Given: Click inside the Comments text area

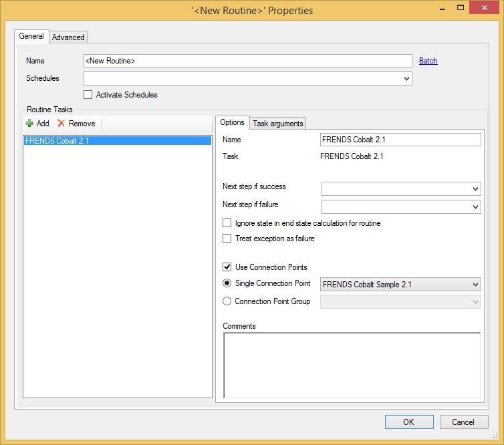Looking at the screenshot, I should click(352, 365).
